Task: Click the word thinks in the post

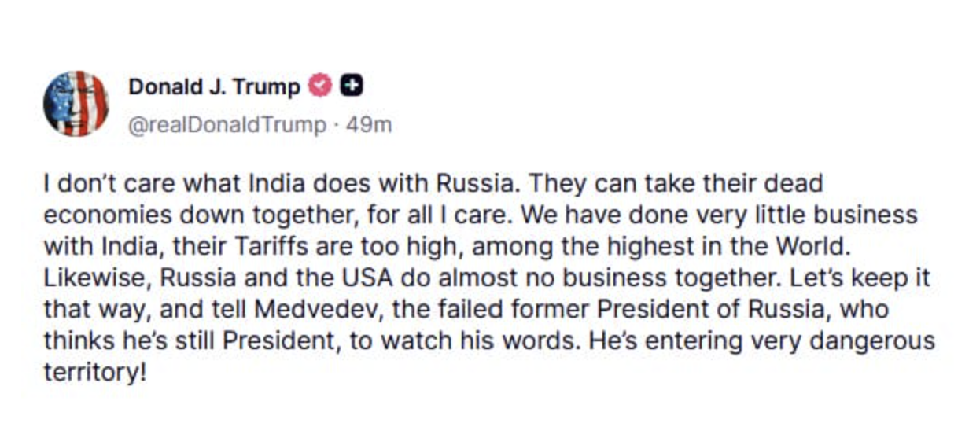Action: tap(74, 341)
